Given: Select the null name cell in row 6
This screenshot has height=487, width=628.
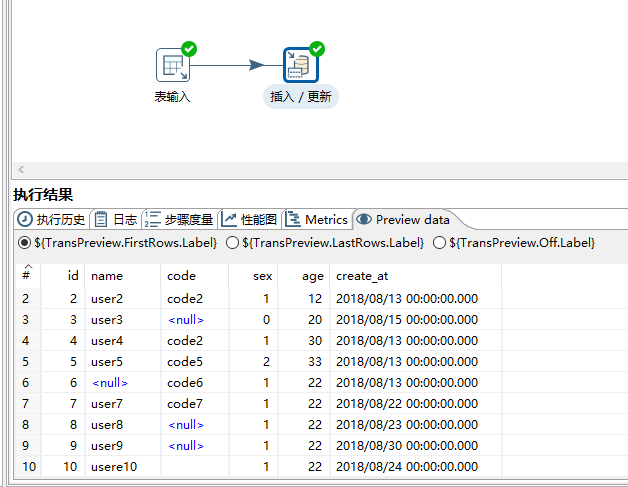Looking at the screenshot, I should [123, 382].
